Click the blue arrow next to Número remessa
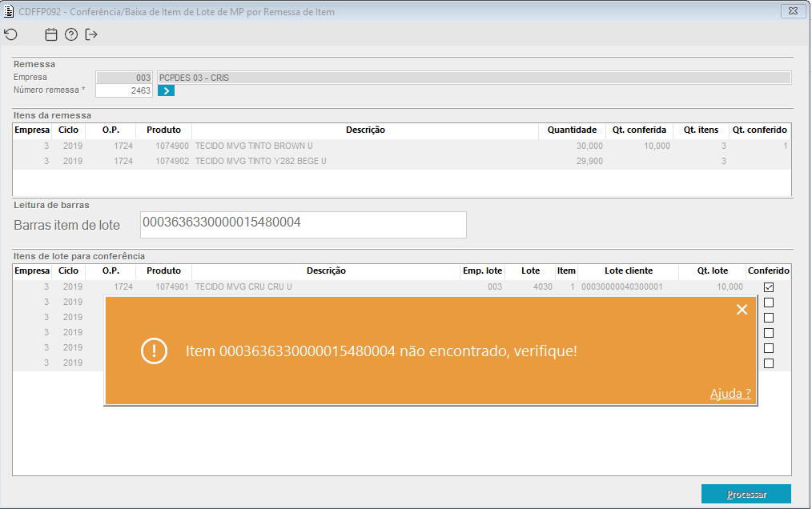Screen dimensions: 812x509 [167, 90]
